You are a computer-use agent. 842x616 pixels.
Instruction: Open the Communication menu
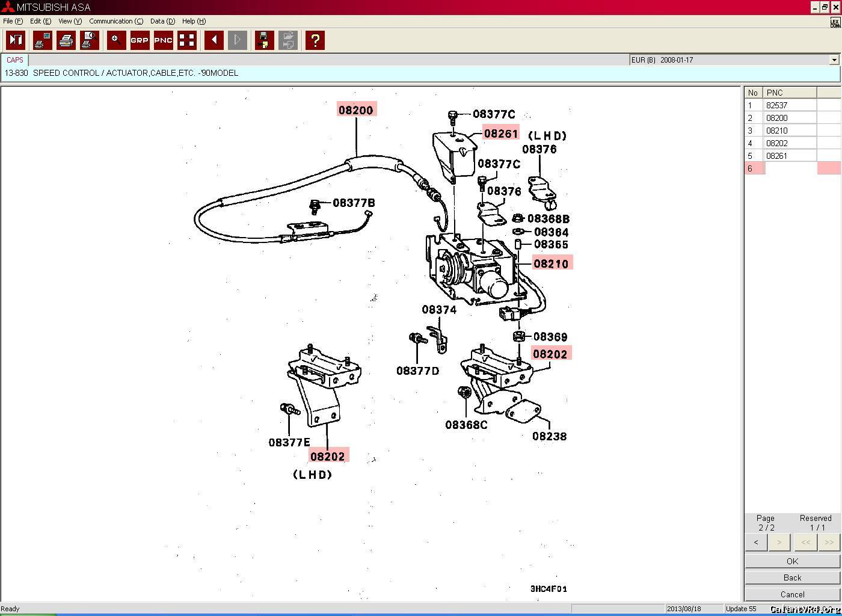115,21
